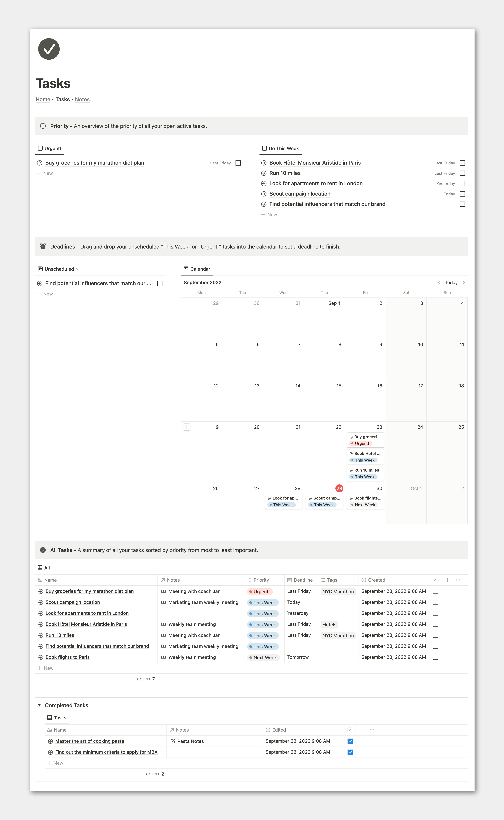Go to next month using the calendar arrow

coord(463,282)
